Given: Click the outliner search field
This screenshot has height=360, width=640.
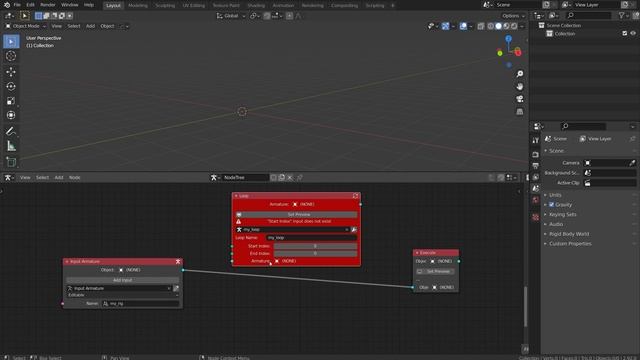Looking at the screenshot, I should 588,16.
